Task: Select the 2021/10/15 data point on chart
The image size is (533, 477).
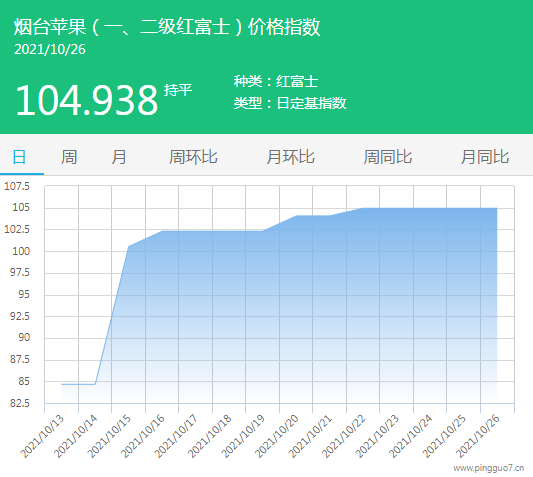Action: pyautogui.click(x=129, y=246)
